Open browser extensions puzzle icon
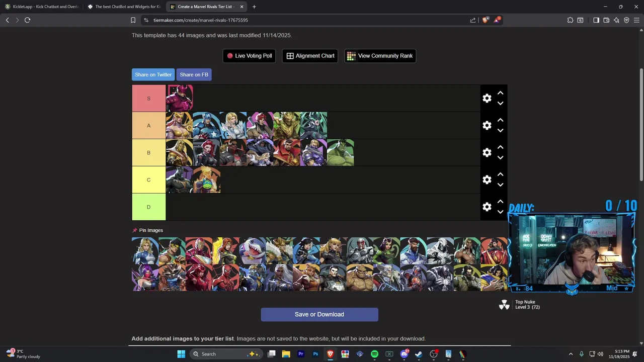The height and width of the screenshot is (362, 644). pos(570,20)
